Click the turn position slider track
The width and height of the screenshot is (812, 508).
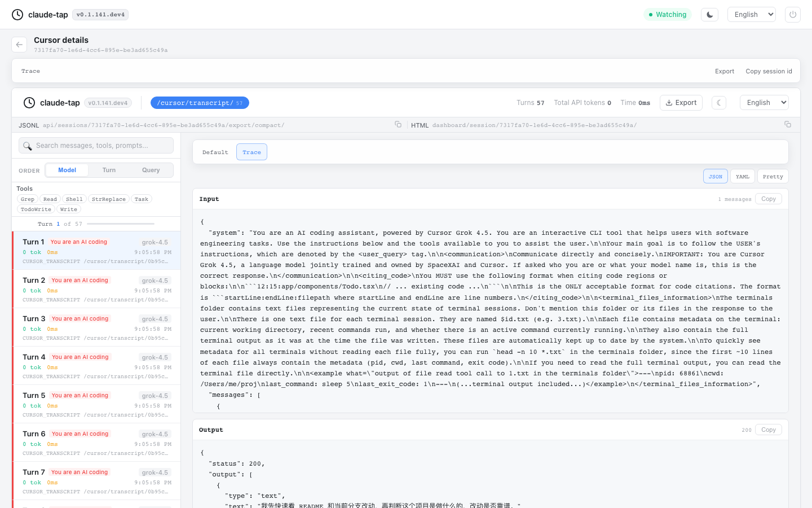click(x=121, y=224)
